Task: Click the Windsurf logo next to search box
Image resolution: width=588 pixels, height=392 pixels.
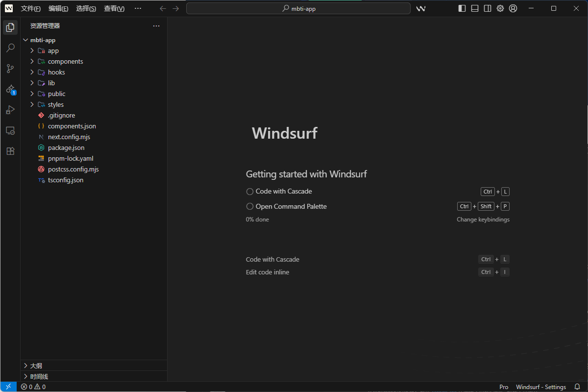Action: click(x=420, y=8)
